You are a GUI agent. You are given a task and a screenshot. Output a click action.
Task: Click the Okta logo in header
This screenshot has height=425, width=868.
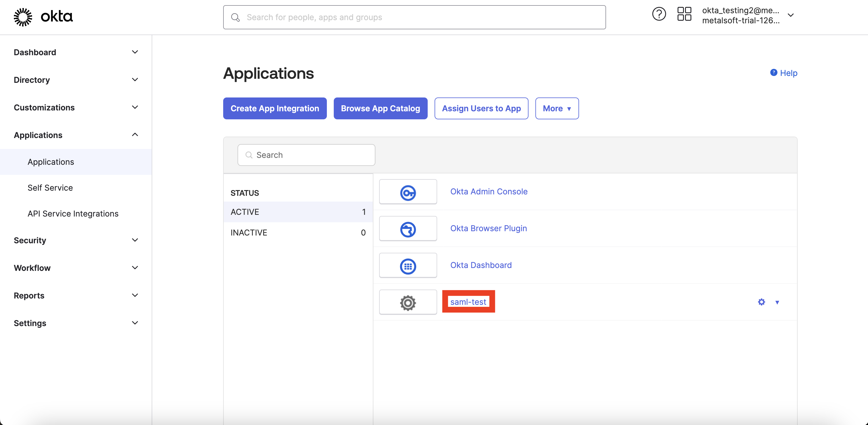tap(43, 16)
